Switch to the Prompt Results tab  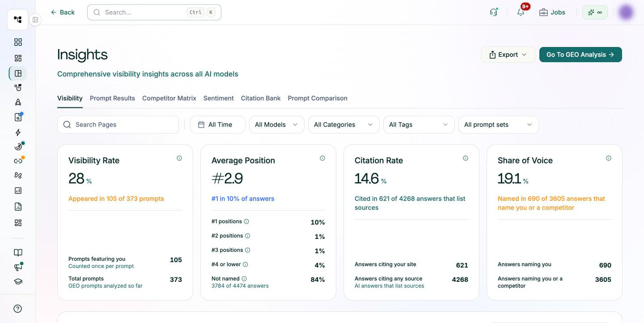(x=112, y=98)
